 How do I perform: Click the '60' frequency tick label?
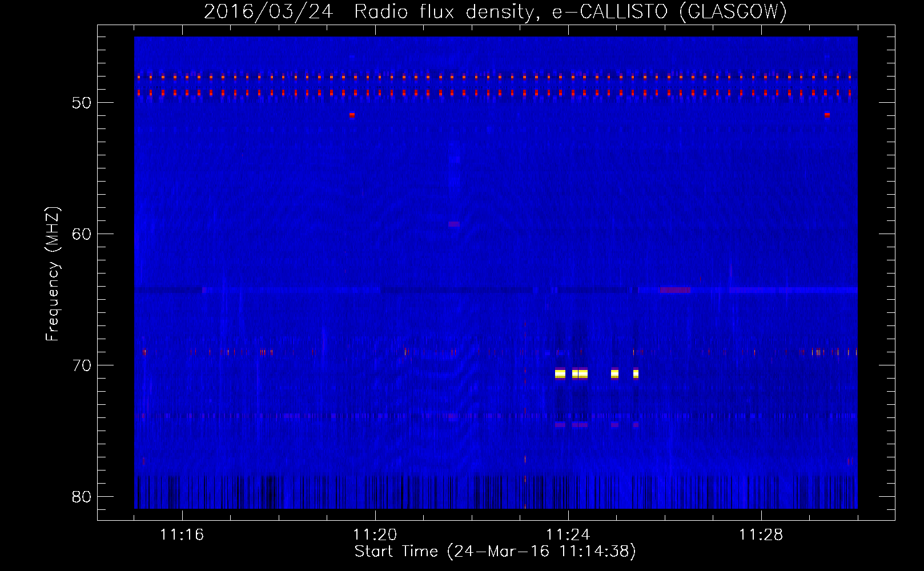click(x=82, y=234)
